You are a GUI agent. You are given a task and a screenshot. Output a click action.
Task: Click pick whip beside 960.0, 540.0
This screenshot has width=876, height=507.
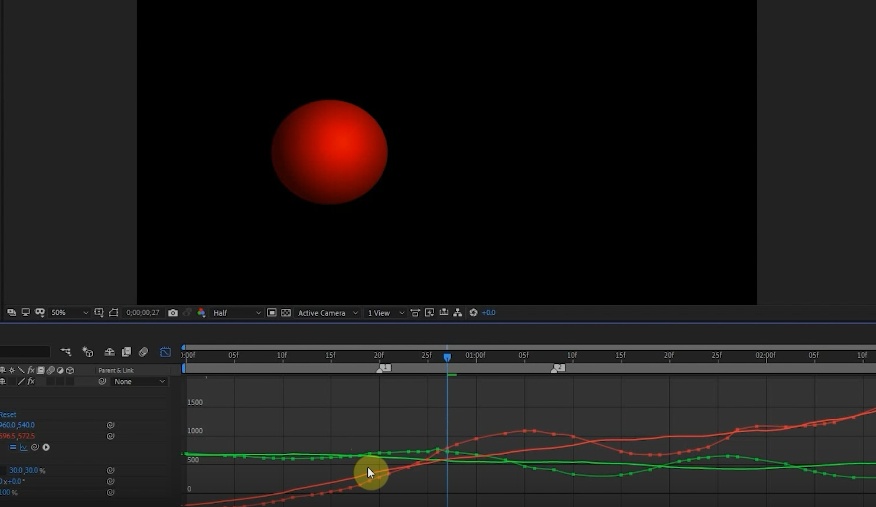[x=111, y=425]
